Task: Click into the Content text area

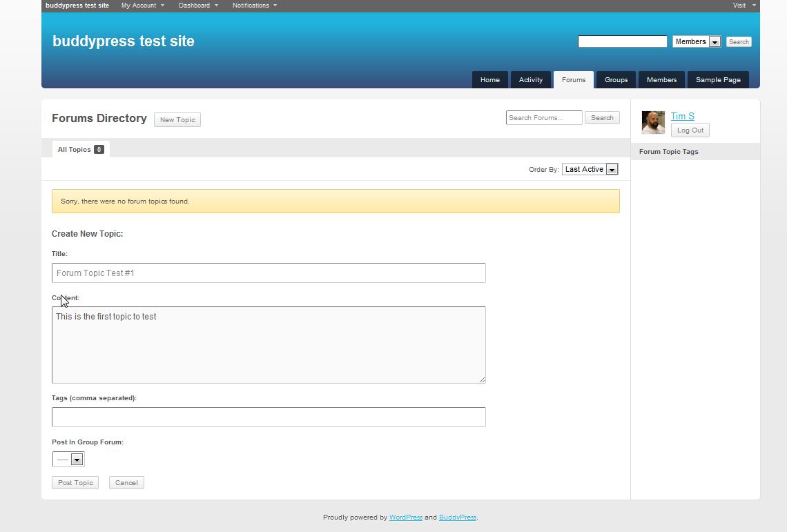Action: [x=269, y=345]
